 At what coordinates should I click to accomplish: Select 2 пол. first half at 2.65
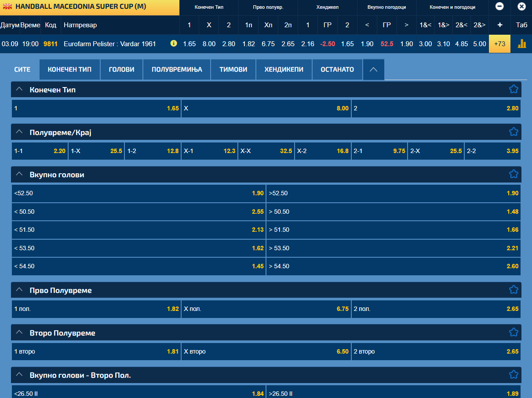tap(436, 309)
